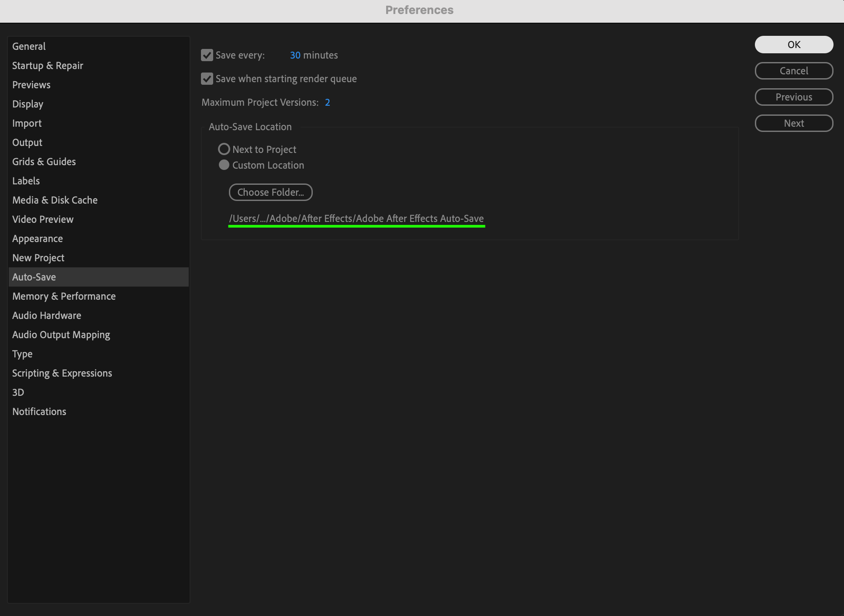
Task: Open Media & Disk Cache preferences
Action: coord(55,200)
